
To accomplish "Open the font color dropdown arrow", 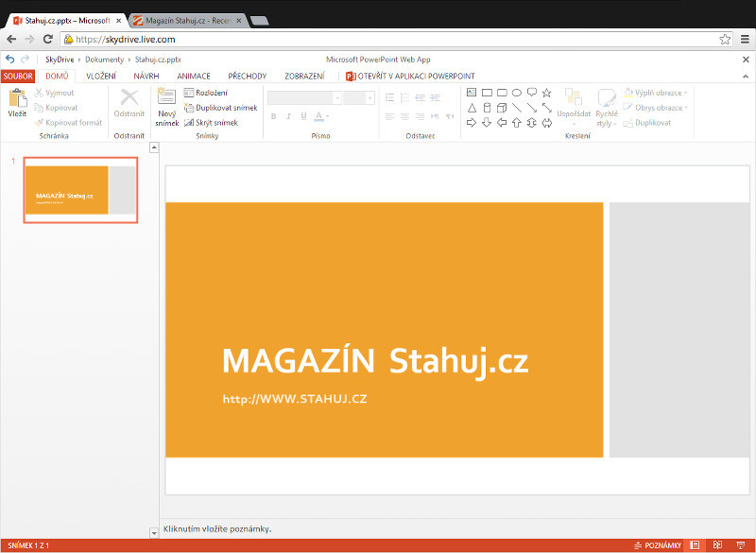I will (x=327, y=116).
